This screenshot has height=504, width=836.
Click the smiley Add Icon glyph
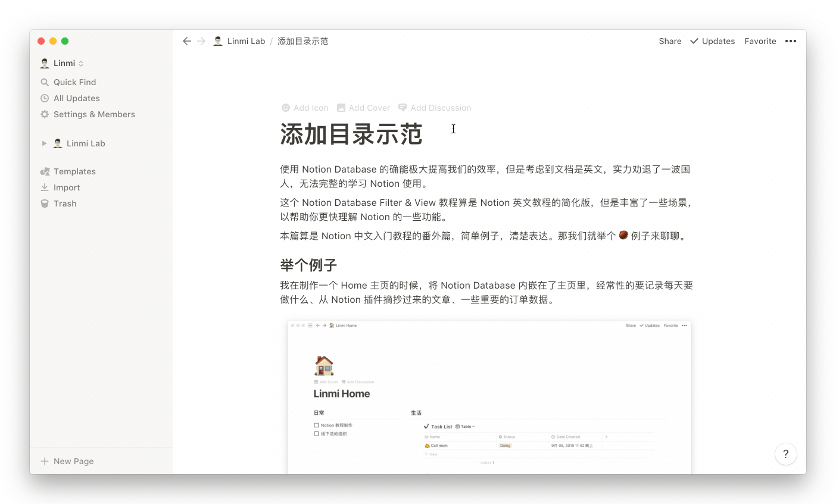point(286,108)
